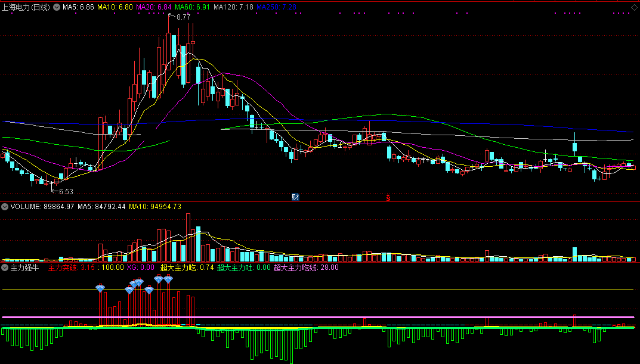Viewport: 640px width, 364px height.
Task: Click the red S marker on timeline
Action: (388, 198)
